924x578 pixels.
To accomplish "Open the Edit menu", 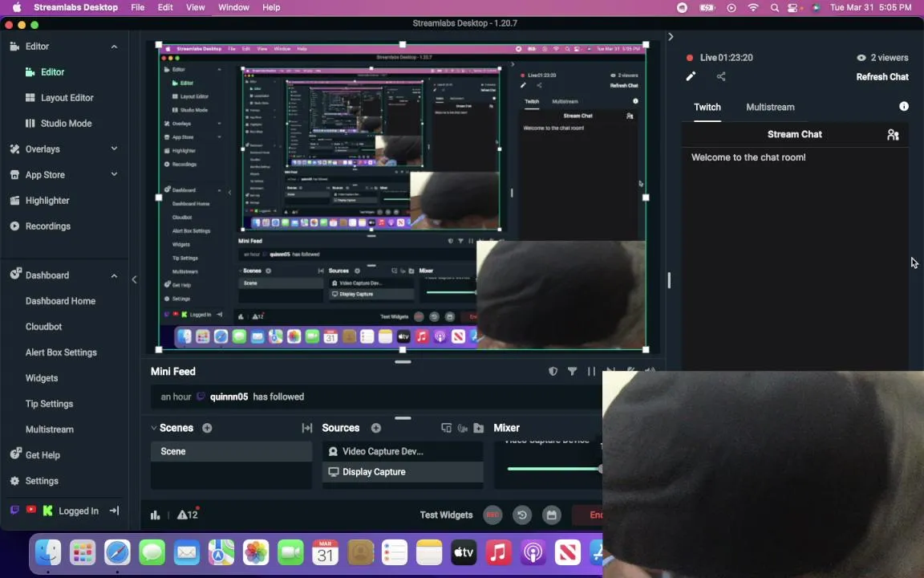I will pos(165,7).
